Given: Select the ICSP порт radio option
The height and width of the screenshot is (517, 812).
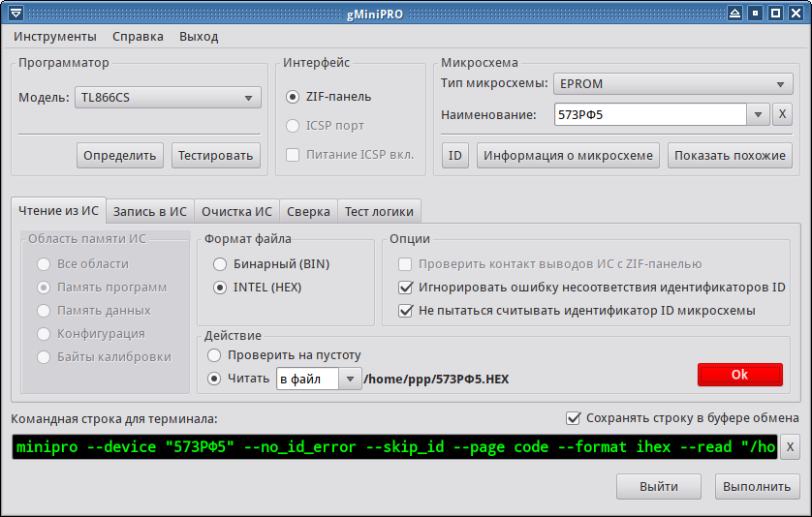Looking at the screenshot, I should coord(293,126).
